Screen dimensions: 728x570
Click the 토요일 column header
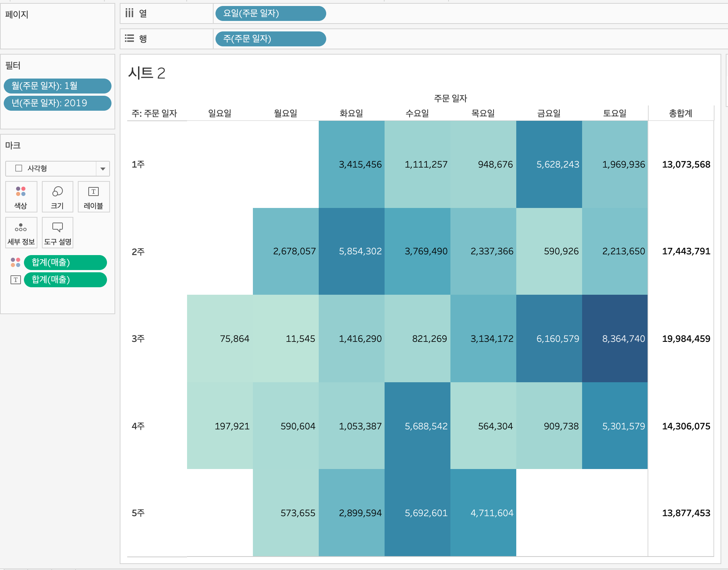614,113
